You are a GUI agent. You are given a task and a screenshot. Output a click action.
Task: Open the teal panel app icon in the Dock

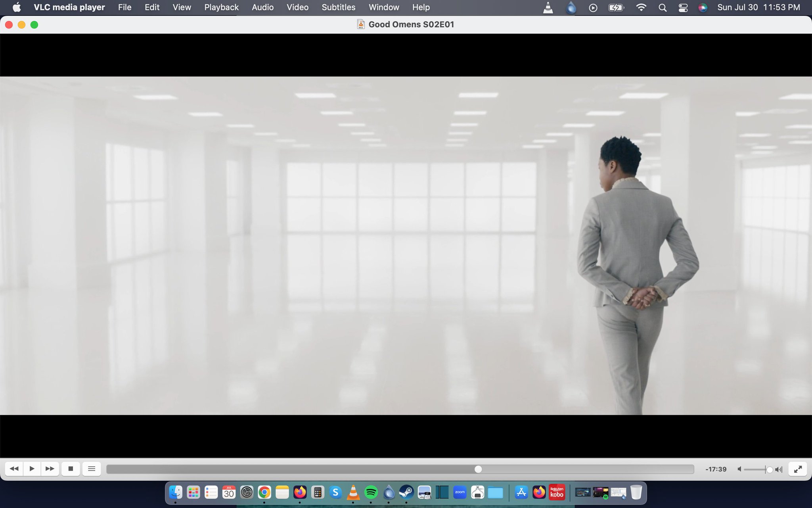tap(442, 493)
